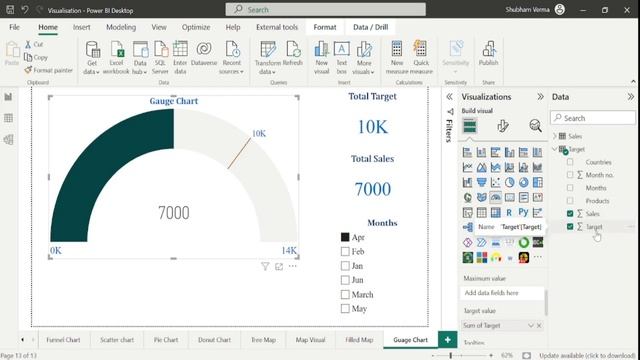Click the zoom slider in status bar
The image size is (640, 360).
pos(451,356)
